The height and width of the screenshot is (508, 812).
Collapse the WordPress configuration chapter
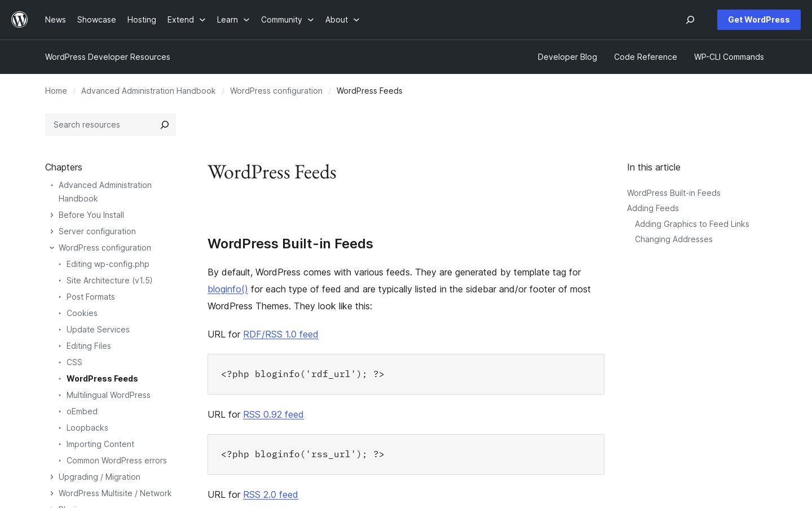52,248
